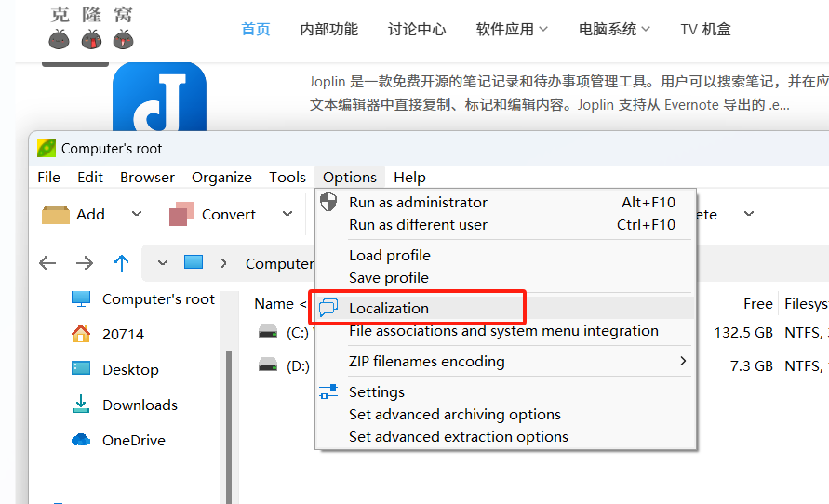Click the D: drive icon

coord(268,365)
